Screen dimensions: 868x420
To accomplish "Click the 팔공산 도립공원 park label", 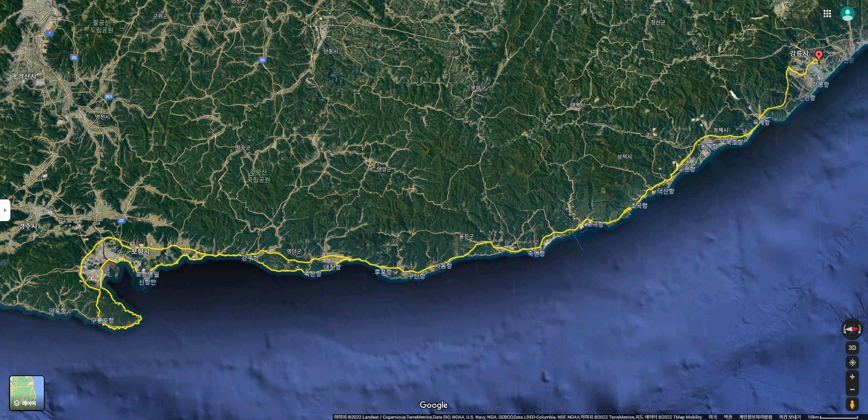I will pos(102,26).
